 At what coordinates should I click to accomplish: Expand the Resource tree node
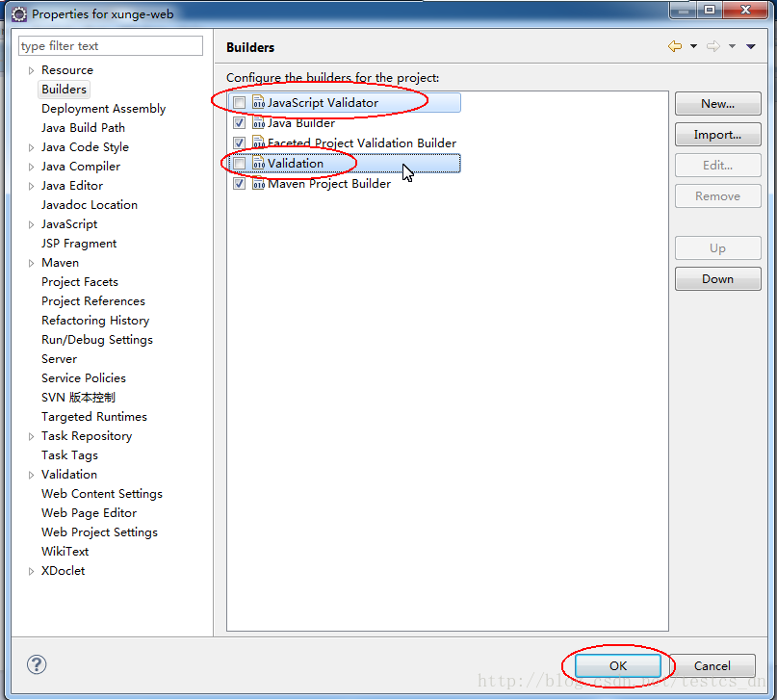click(x=31, y=71)
